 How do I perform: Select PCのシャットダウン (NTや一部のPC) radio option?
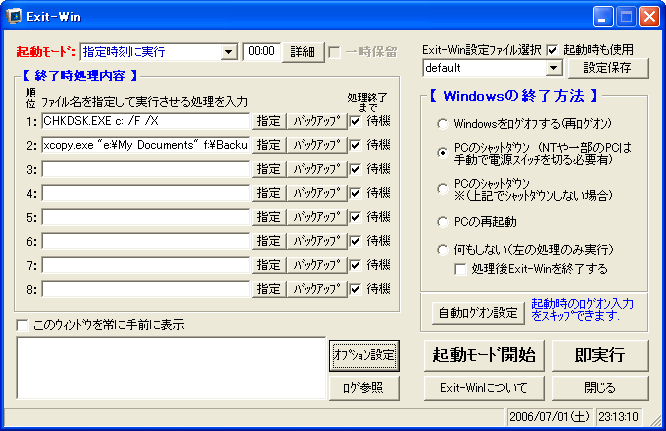tap(443, 153)
